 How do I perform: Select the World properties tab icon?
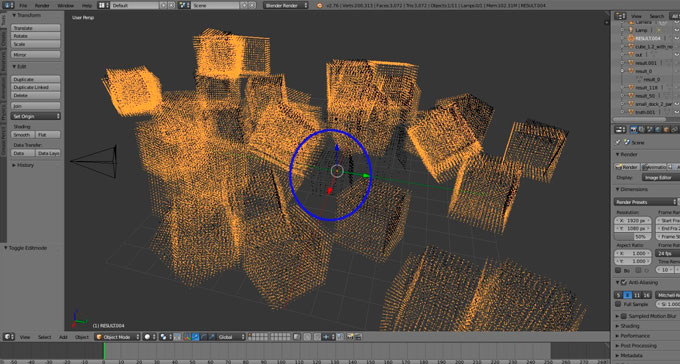click(x=658, y=130)
